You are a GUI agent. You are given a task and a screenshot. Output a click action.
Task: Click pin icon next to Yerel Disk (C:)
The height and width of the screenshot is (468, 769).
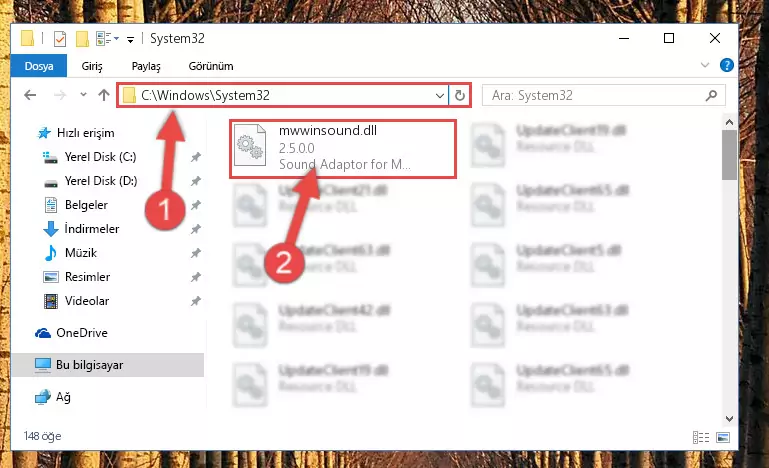tap(196, 157)
